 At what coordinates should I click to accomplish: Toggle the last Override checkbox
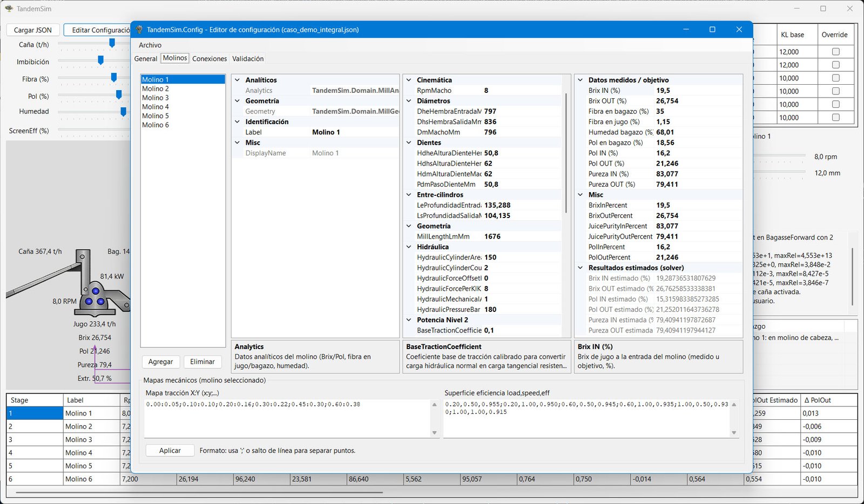click(x=835, y=118)
